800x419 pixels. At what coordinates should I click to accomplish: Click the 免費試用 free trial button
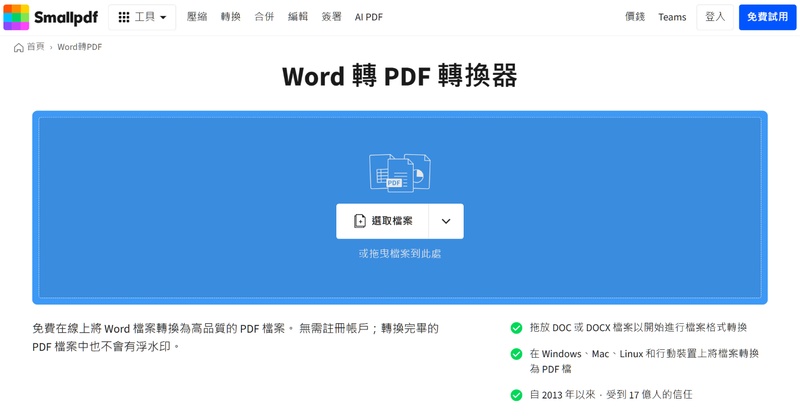click(x=767, y=17)
